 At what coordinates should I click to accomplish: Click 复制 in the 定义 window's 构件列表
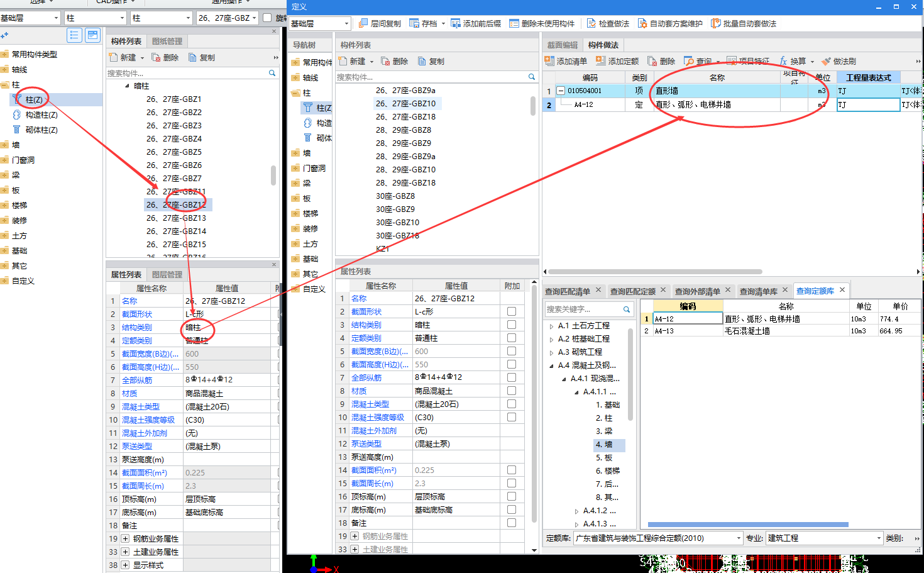click(x=431, y=61)
